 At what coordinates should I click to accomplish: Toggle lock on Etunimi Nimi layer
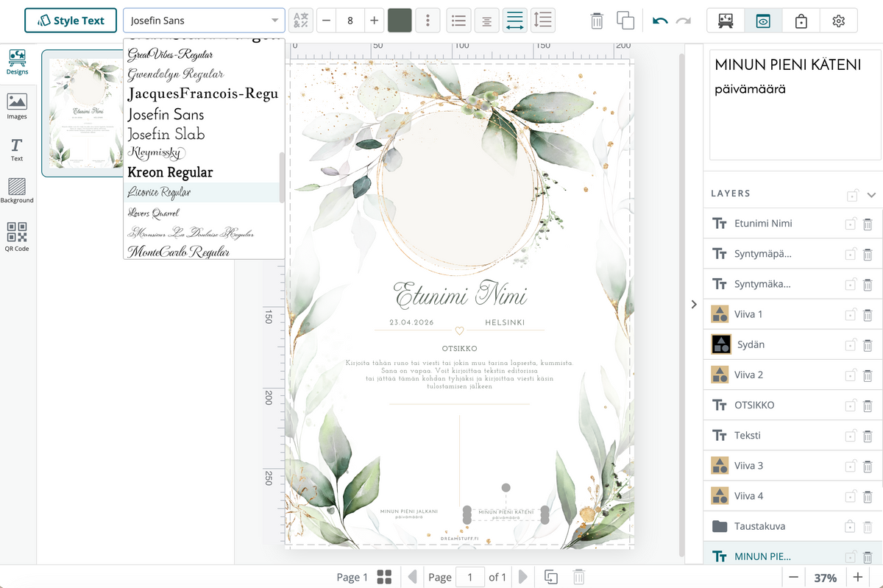pyautogui.click(x=851, y=224)
